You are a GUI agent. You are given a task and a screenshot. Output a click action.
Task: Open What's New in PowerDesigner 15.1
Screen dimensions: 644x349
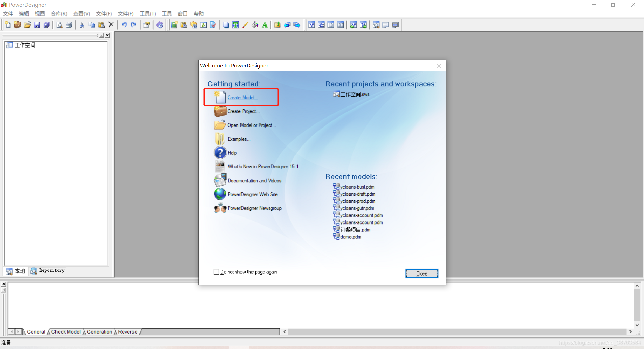click(x=263, y=167)
